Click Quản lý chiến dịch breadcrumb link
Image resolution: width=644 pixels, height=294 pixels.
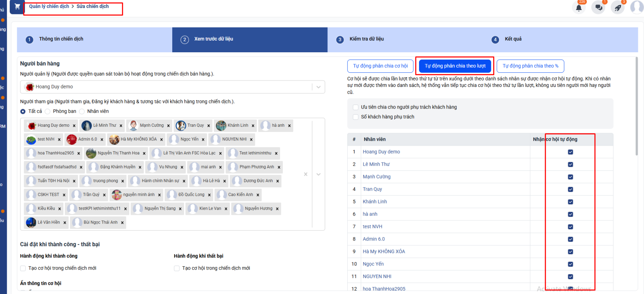(49, 6)
